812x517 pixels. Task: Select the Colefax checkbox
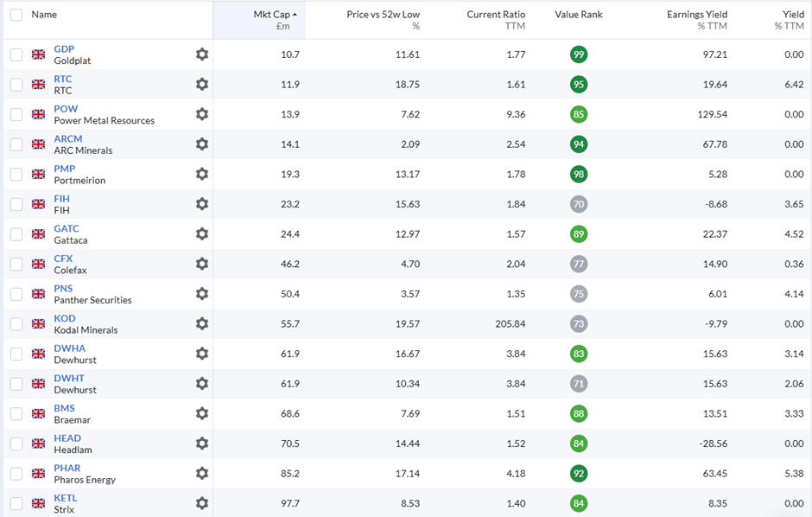pyautogui.click(x=16, y=265)
